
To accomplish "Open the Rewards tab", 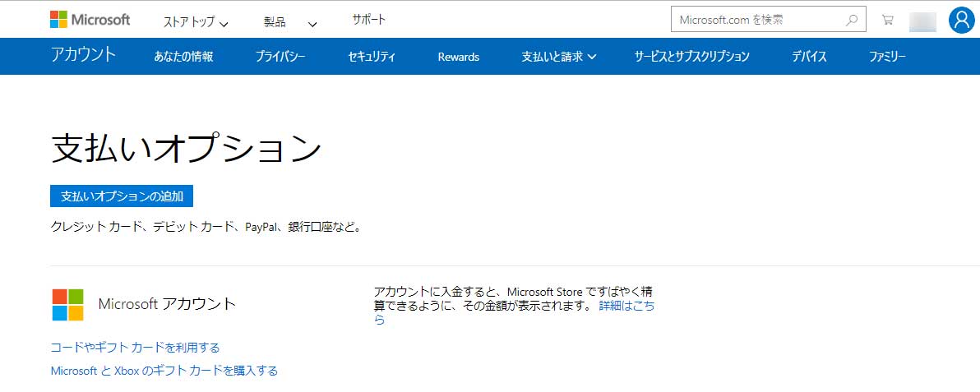I will (x=458, y=57).
